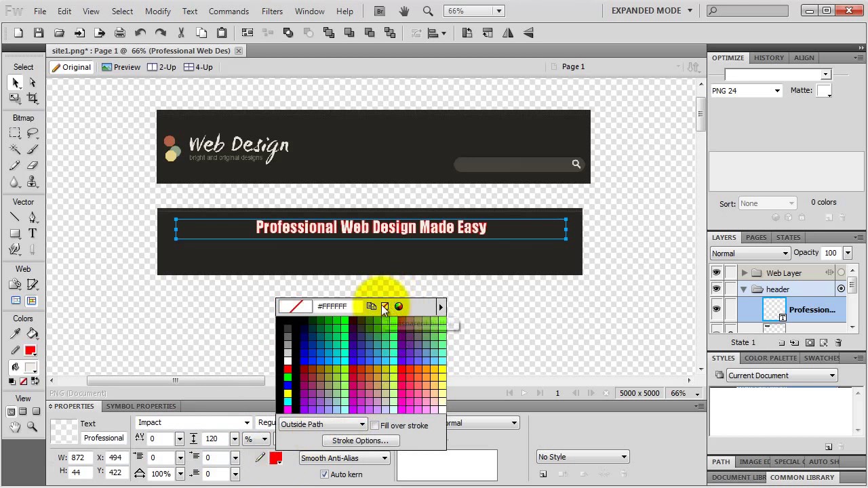Click the Stroke Options button
The height and width of the screenshot is (488, 868).
360,441
